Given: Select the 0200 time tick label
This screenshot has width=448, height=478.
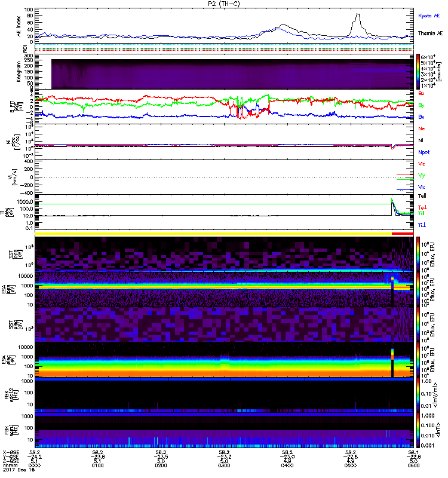Looking at the screenshot, I should [161, 465].
